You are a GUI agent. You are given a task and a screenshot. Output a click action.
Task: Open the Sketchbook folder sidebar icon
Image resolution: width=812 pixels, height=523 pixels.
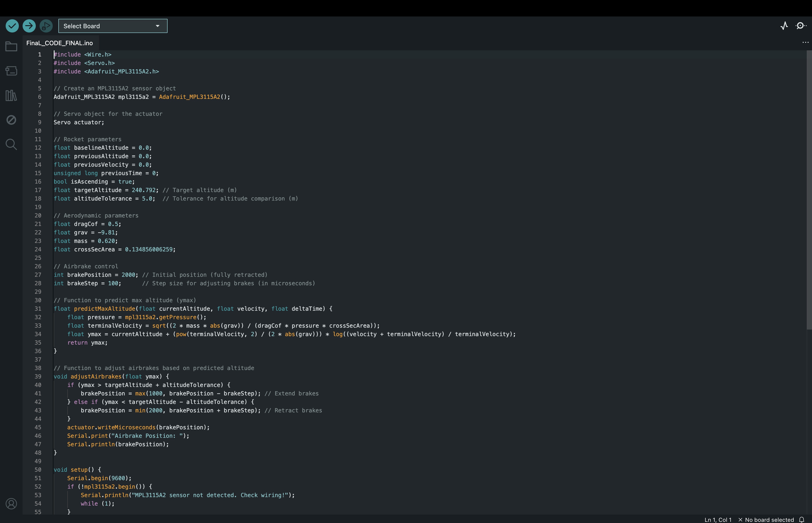point(11,47)
